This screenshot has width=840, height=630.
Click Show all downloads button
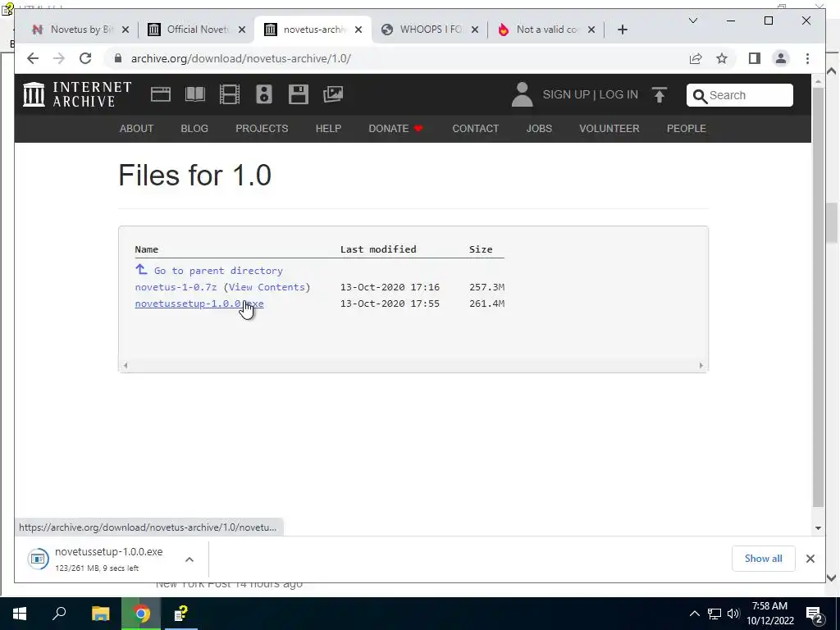[x=763, y=559]
